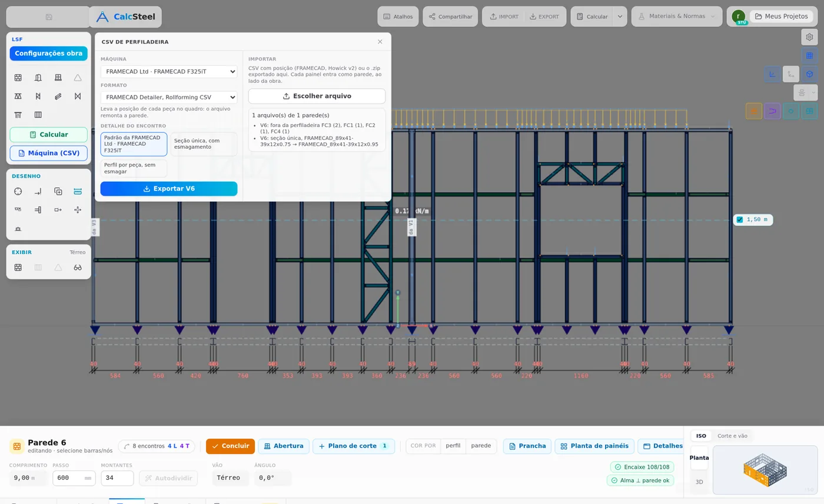Open the Máquina dropdown (FRAMECAD F325iT)
The width and height of the screenshot is (824, 504).
coord(169,72)
